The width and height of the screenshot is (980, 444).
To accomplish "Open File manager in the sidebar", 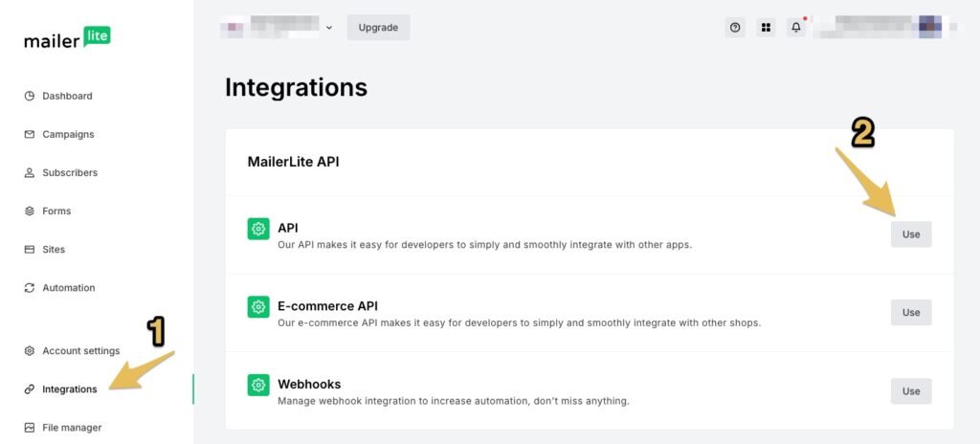I will click(x=72, y=428).
